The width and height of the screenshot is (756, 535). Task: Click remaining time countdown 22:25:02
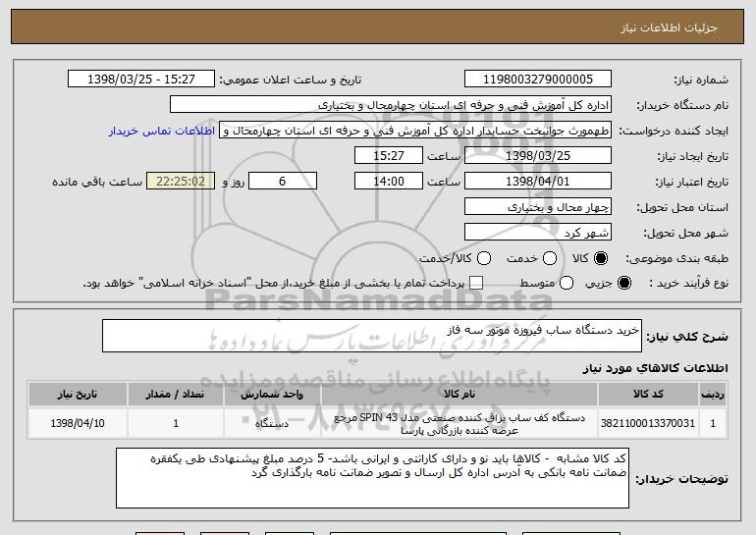(181, 182)
